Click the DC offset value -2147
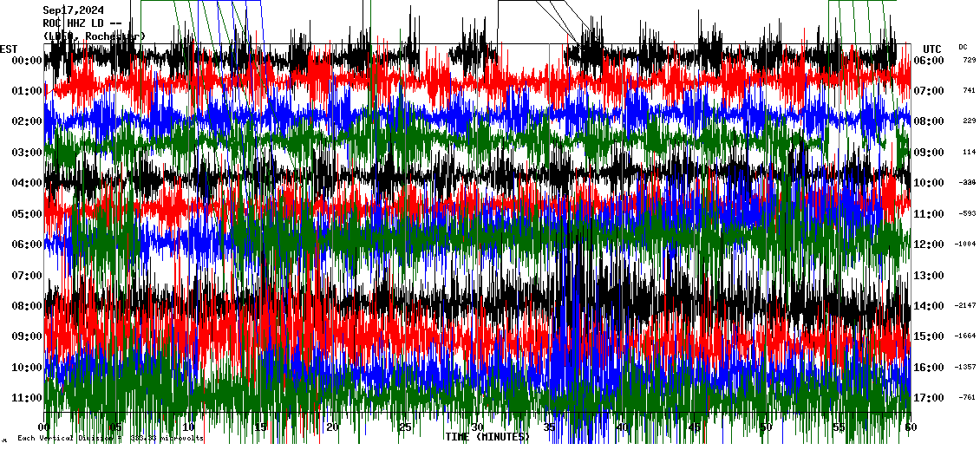Viewport: 980px width, 450px height. pyautogui.click(x=966, y=306)
